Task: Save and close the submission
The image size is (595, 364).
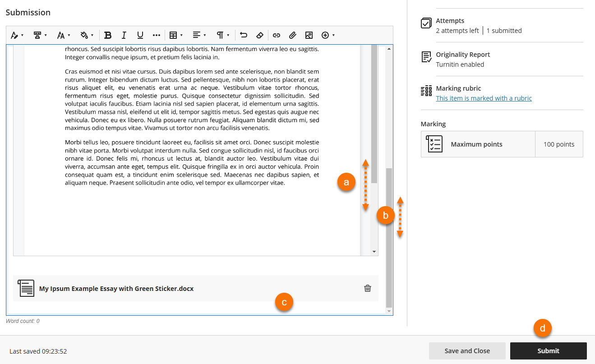Action: coord(467,350)
